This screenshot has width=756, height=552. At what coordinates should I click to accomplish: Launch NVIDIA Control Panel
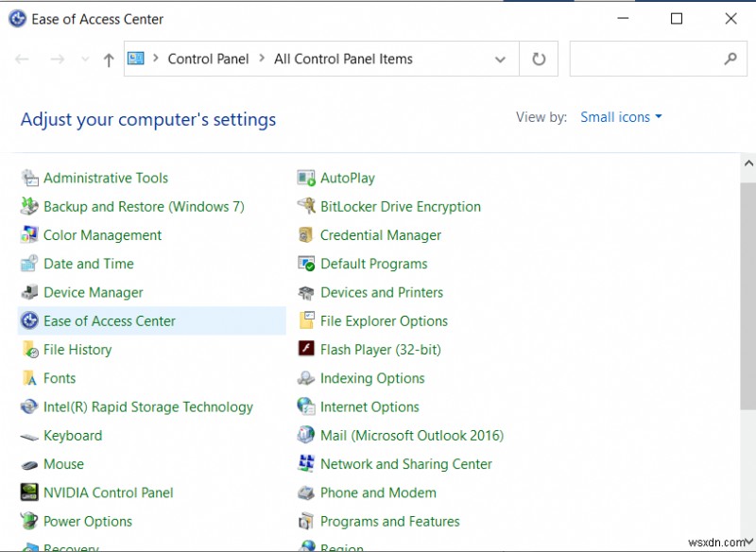pyautogui.click(x=108, y=492)
